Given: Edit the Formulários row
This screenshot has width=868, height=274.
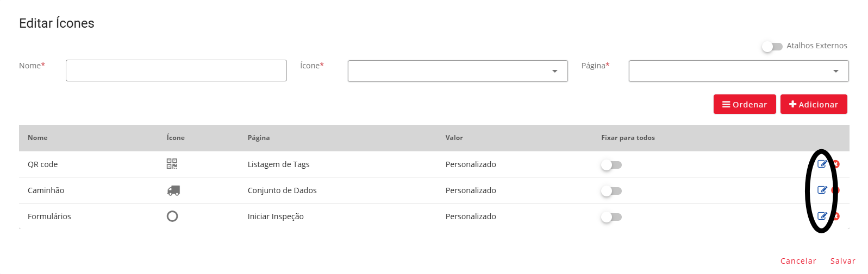Looking at the screenshot, I should [822, 216].
